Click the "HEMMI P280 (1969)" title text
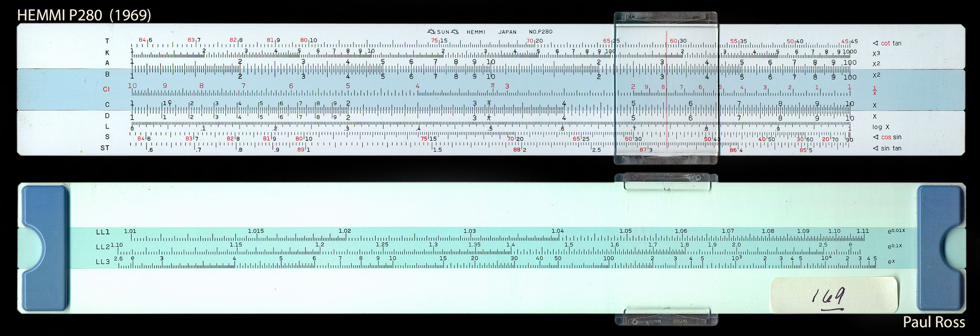Viewport: 980px width, 336px height. coord(84,15)
